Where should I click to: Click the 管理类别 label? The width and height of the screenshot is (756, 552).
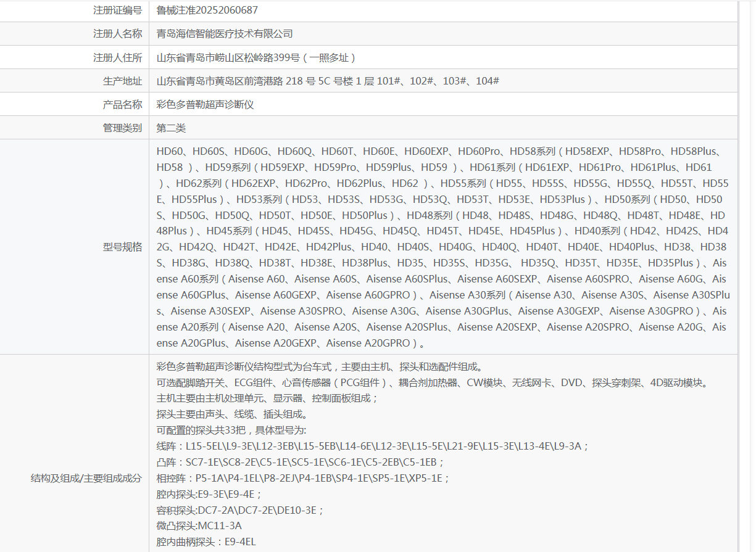122,128
